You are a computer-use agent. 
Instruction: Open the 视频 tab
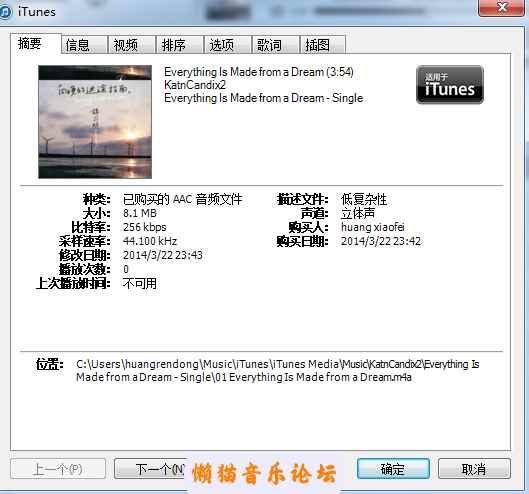tap(132, 45)
